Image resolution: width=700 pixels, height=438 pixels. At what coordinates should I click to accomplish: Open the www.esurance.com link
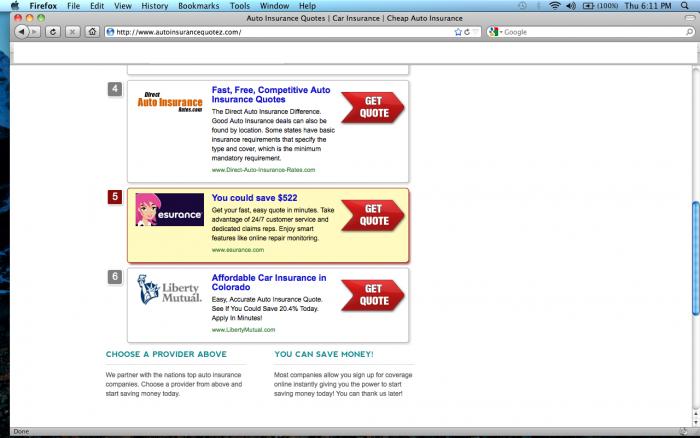coord(238,250)
